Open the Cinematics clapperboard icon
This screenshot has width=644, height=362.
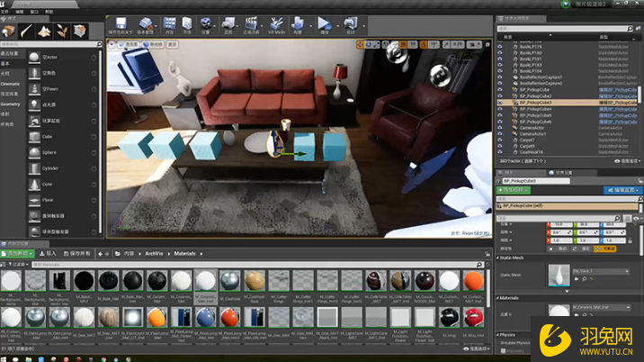pos(251,23)
